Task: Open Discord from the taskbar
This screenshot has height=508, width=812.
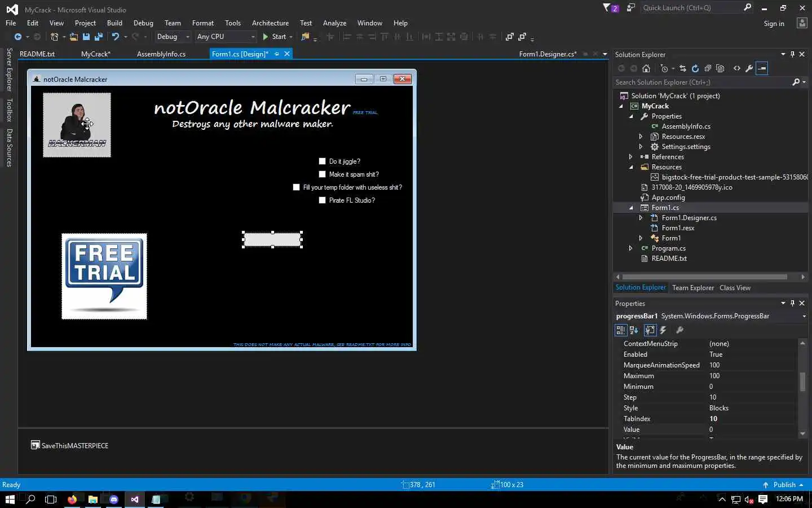Action: pyautogui.click(x=114, y=500)
